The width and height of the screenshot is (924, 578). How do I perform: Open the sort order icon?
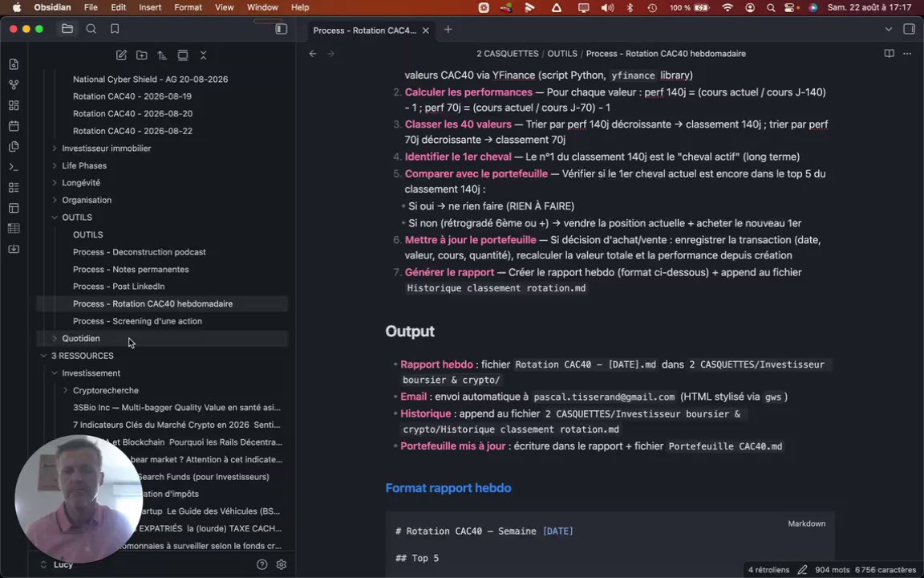(162, 55)
